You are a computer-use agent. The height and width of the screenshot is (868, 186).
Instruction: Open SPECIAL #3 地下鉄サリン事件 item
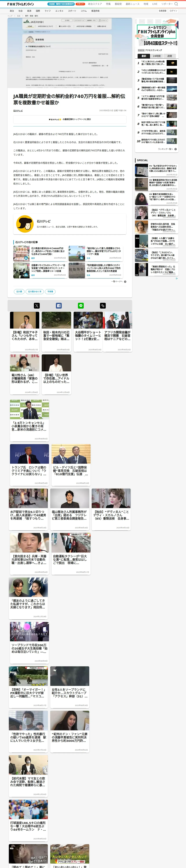(x=157, y=198)
